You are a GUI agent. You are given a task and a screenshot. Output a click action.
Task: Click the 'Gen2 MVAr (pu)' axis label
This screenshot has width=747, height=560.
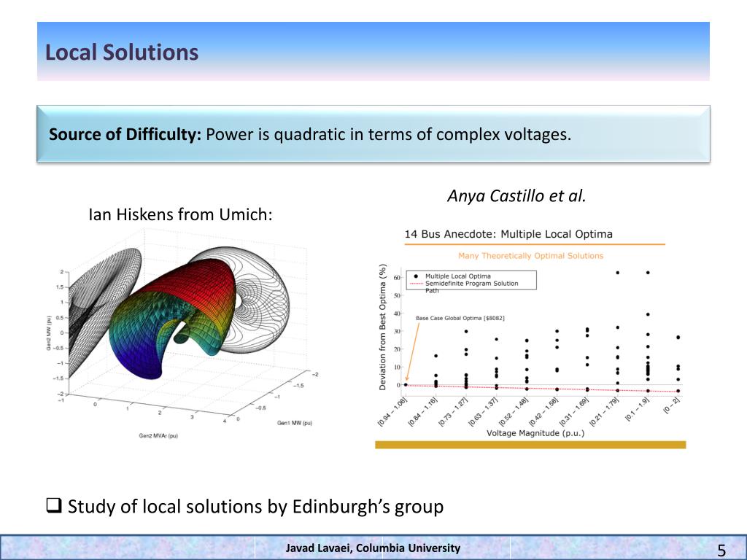click(x=158, y=436)
